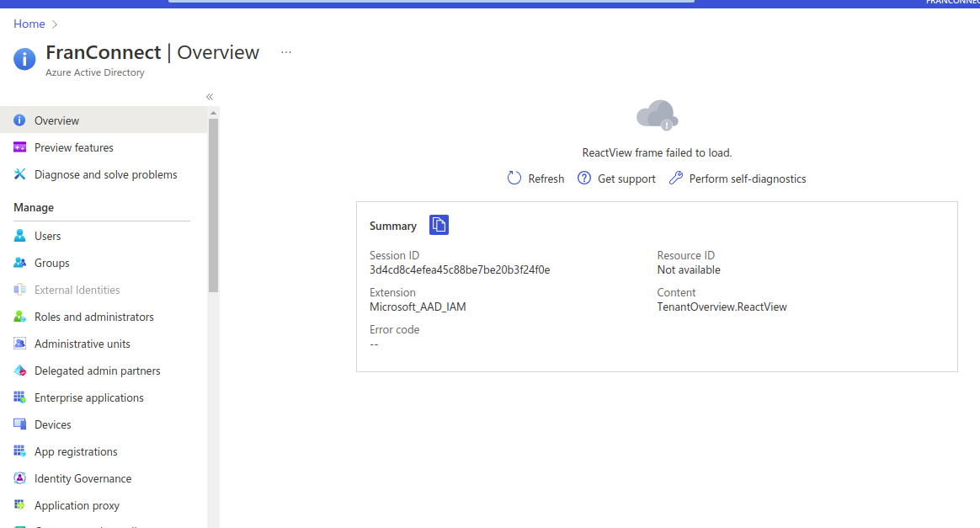Click the Application proxy icon
The width and height of the screenshot is (980, 528).
(19, 504)
